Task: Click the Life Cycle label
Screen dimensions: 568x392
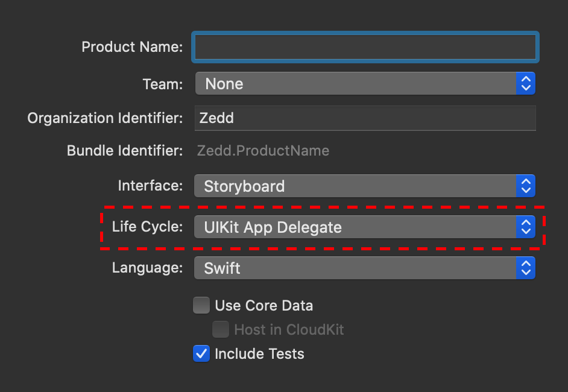Action: (147, 227)
